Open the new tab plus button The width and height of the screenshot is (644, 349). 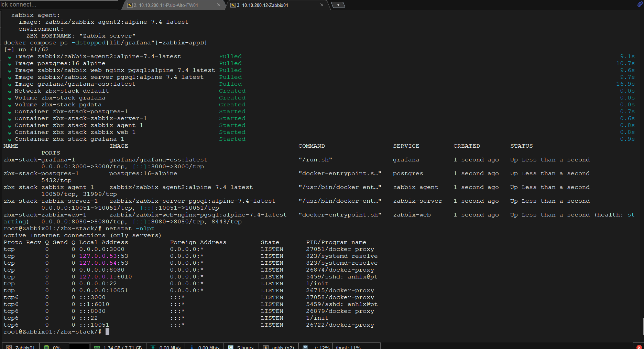click(338, 5)
